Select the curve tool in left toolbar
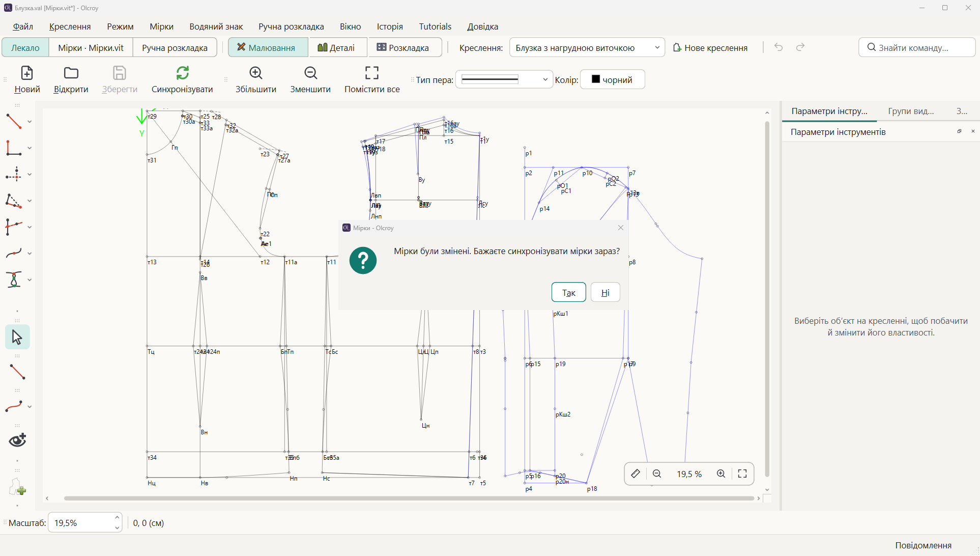The height and width of the screenshot is (556, 980). coord(14,253)
